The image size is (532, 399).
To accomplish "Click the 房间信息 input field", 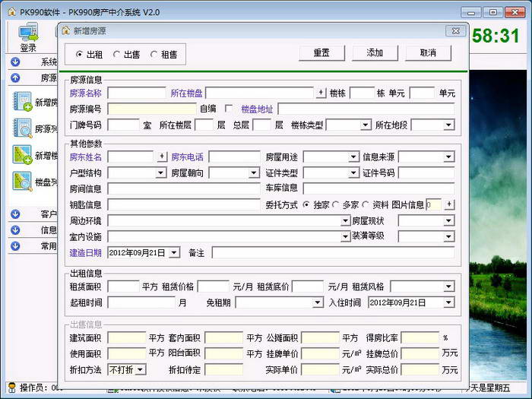I will pyautogui.click(x=184, y=188).
